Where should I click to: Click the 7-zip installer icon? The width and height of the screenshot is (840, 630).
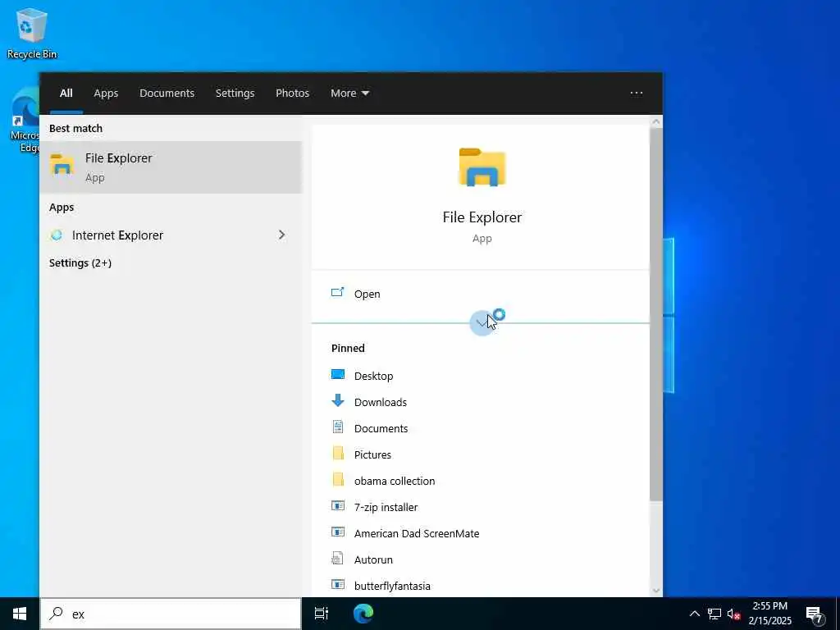[x=338, y=505]
